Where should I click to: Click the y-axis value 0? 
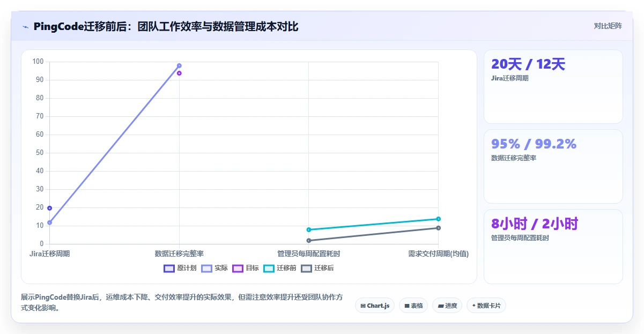[x=41, y=244]
